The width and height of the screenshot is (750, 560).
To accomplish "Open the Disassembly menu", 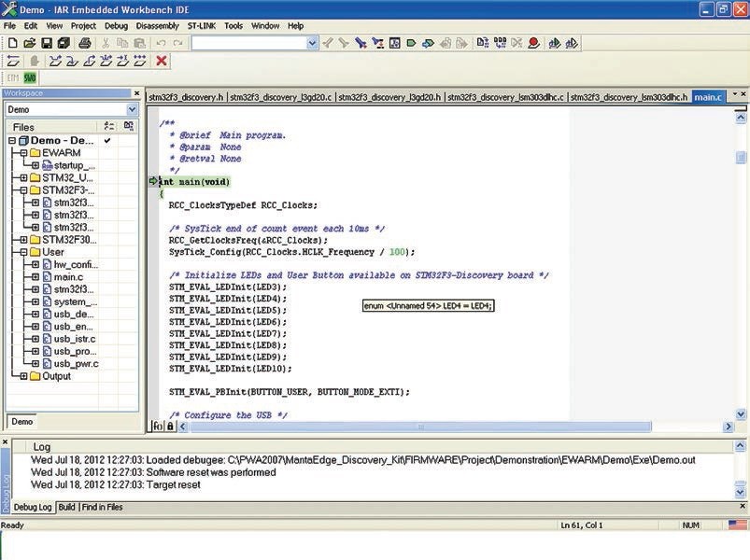I will 157,26.
